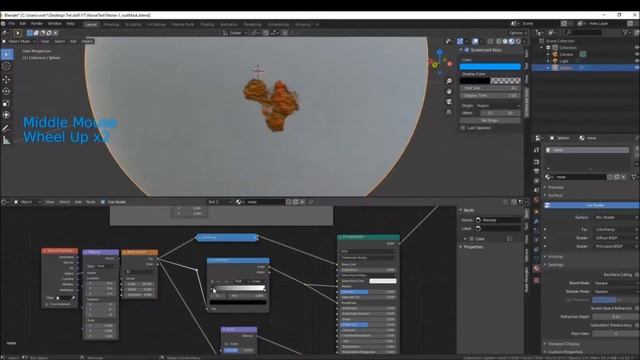
Task: Switch to rendered viewport shading mode
Action: 518,41
